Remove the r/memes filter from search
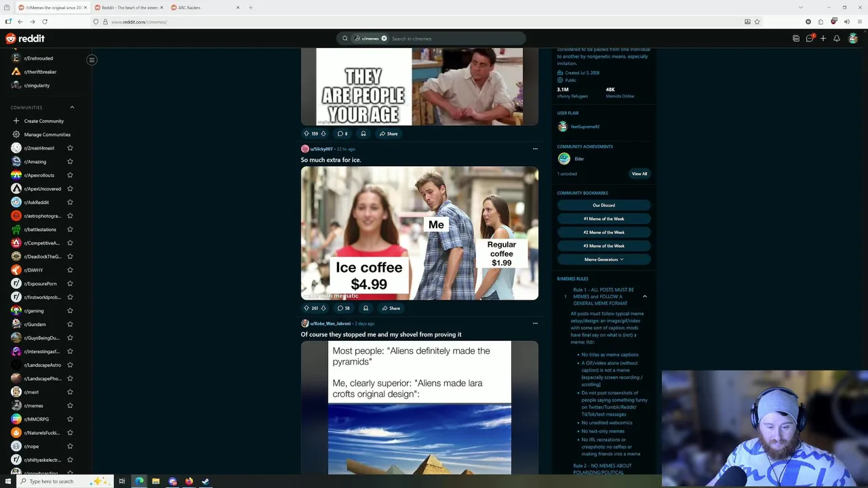Screen dimensions: 868x488 point(384,39)
